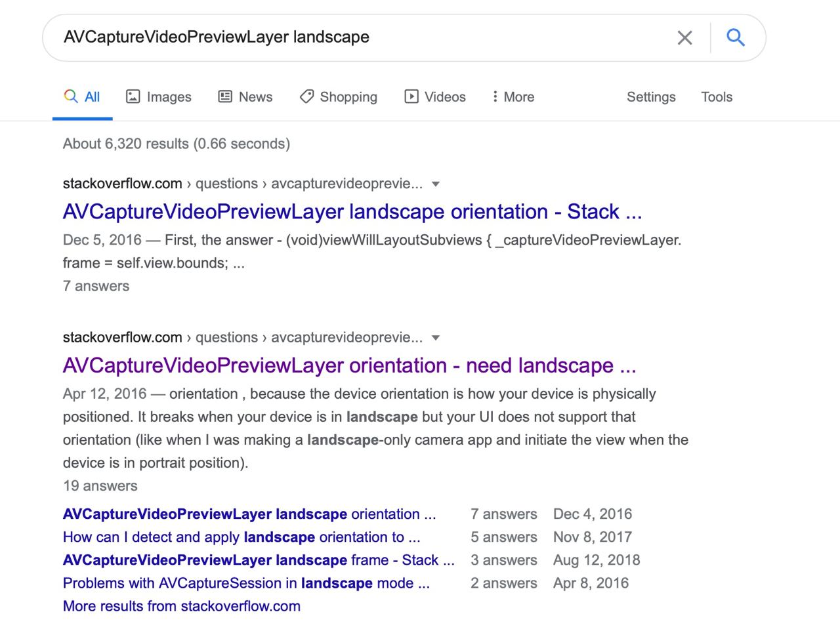Click the 'Aug 12, 2018' date

597,560
